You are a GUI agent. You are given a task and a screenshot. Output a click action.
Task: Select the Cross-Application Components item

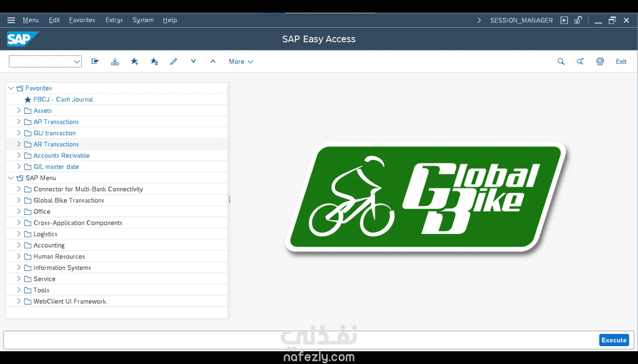(78, 223)
